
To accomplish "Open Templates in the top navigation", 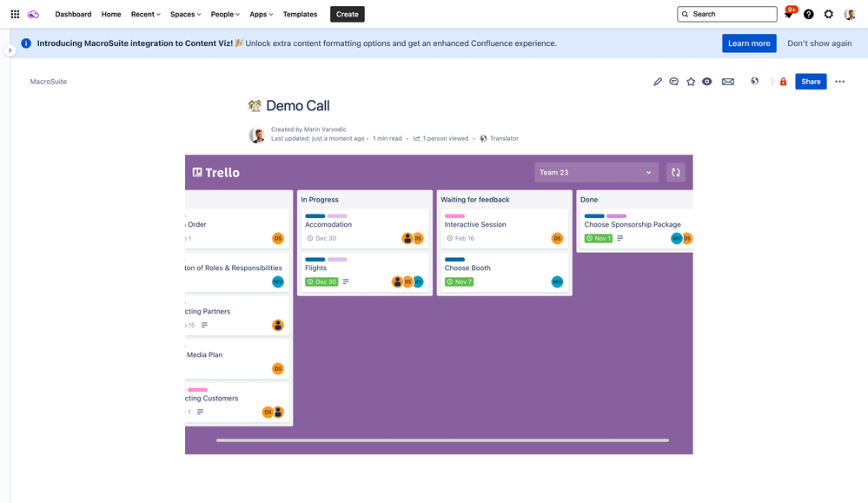I will (300, 15).
